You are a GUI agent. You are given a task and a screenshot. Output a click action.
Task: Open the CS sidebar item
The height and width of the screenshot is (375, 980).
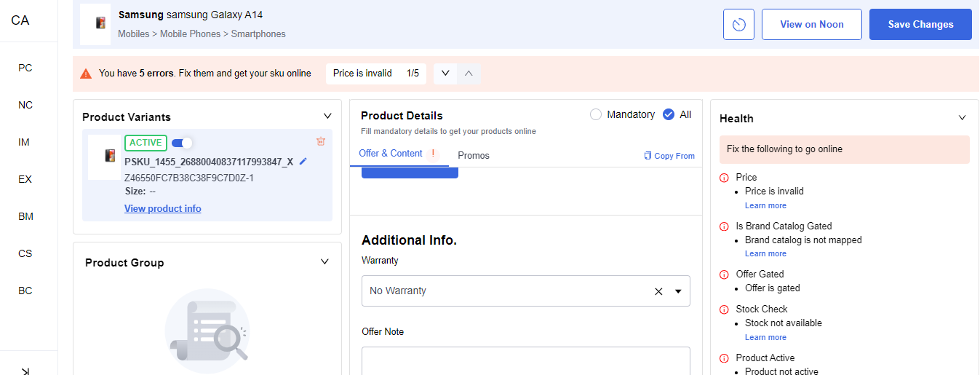25,253
